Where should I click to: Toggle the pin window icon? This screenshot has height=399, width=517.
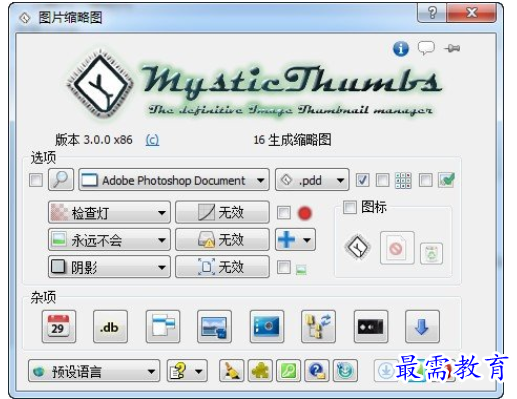pos(452,49)
